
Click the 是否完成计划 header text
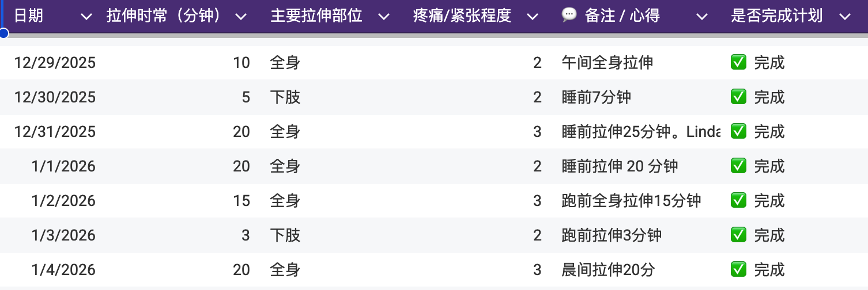[776, 16]
